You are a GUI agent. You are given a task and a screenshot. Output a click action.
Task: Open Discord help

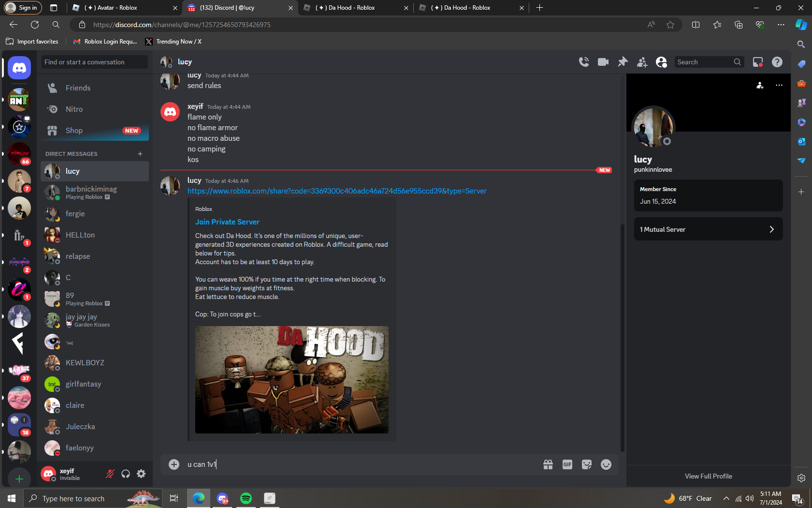coord(777,62)
